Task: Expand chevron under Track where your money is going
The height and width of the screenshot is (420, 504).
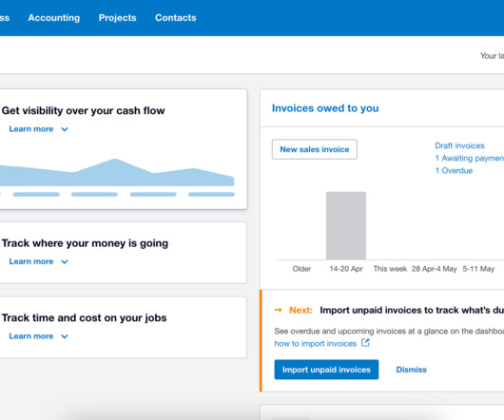Action: 65,261
